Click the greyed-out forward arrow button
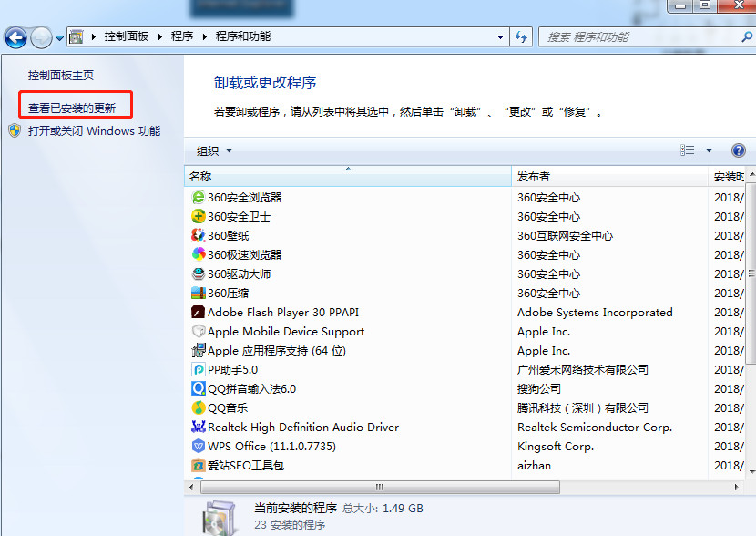Image resolution: width=756 pixels, height=536 pixels. (x=41, y=37)
